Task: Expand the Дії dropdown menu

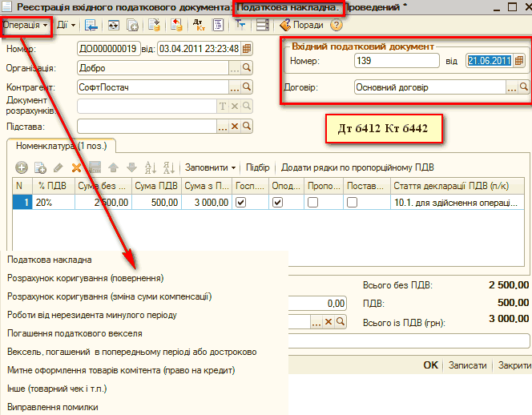Action: tap(66, 25)
